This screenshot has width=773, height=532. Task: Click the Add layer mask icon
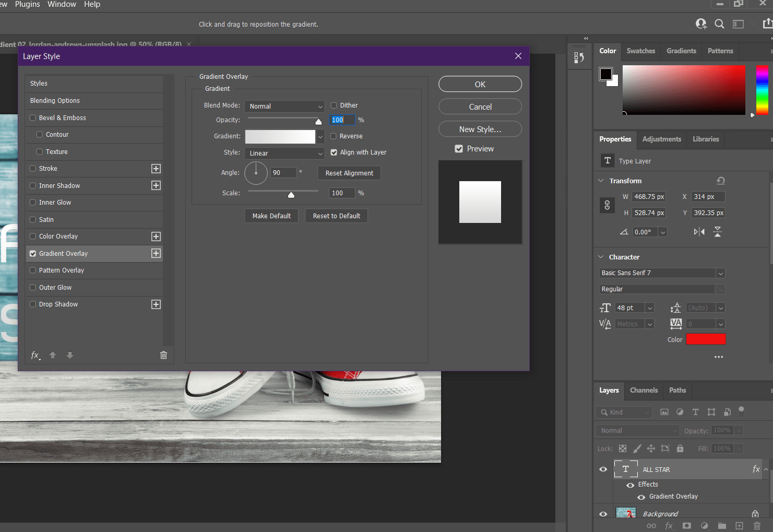tap(687, 526)
